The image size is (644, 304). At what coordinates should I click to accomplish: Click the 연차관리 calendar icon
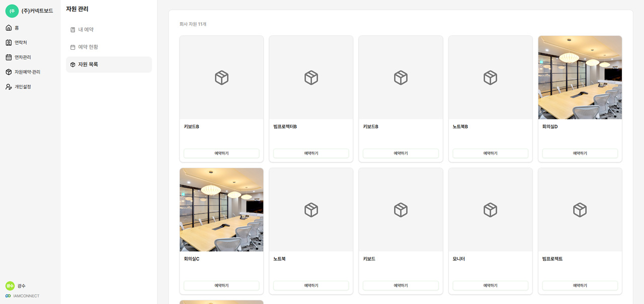(x=9, y=57)
